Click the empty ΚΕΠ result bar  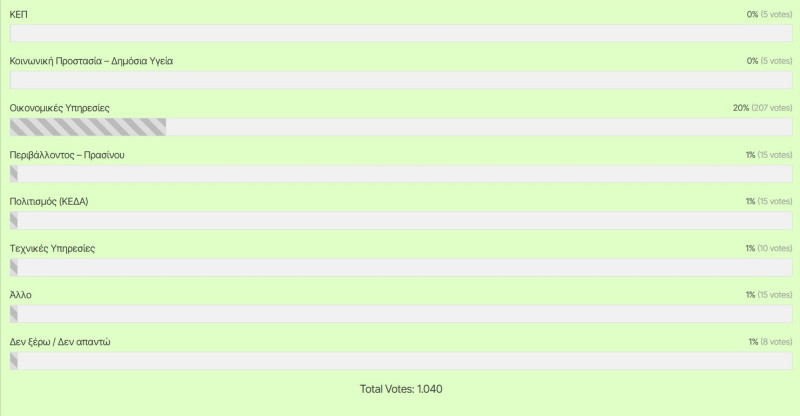(x=401, y=33)
